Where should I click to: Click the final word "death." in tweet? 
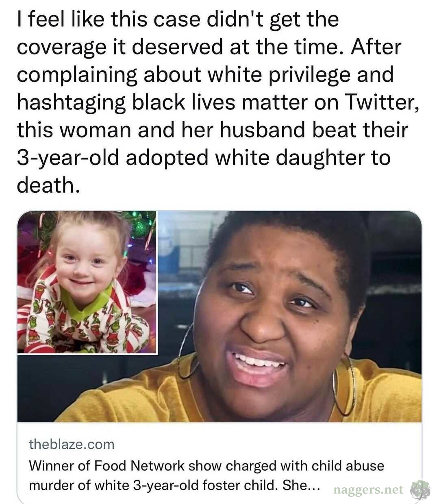47,185
